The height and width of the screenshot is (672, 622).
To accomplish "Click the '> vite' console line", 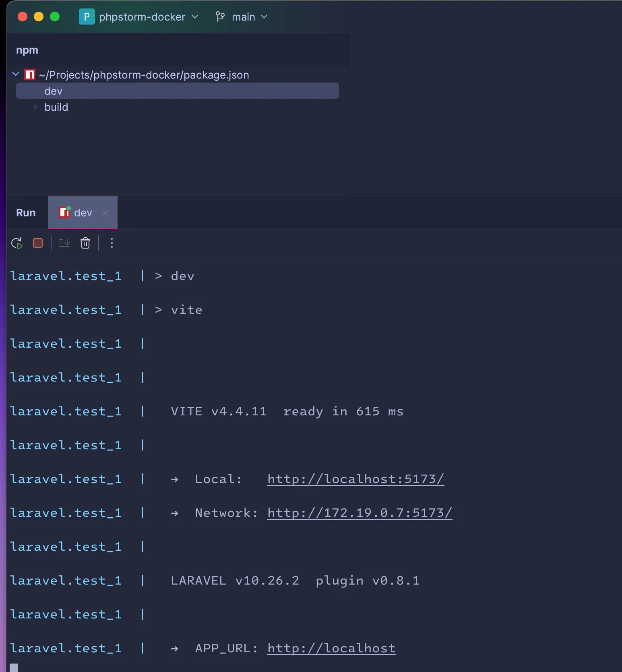I will pyautogui.click(x=178, y=310).
